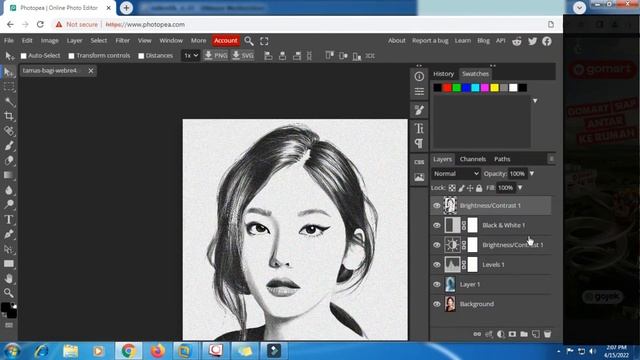640x360 pixels.
Task: Open the Filter menu
Action: [122, 40]
